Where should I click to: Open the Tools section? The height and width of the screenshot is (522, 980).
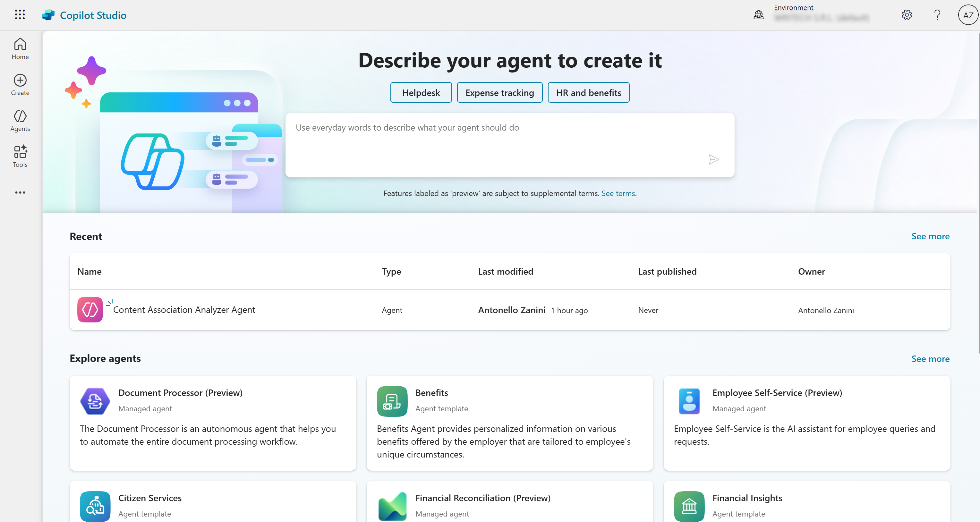tap(20, 156)
